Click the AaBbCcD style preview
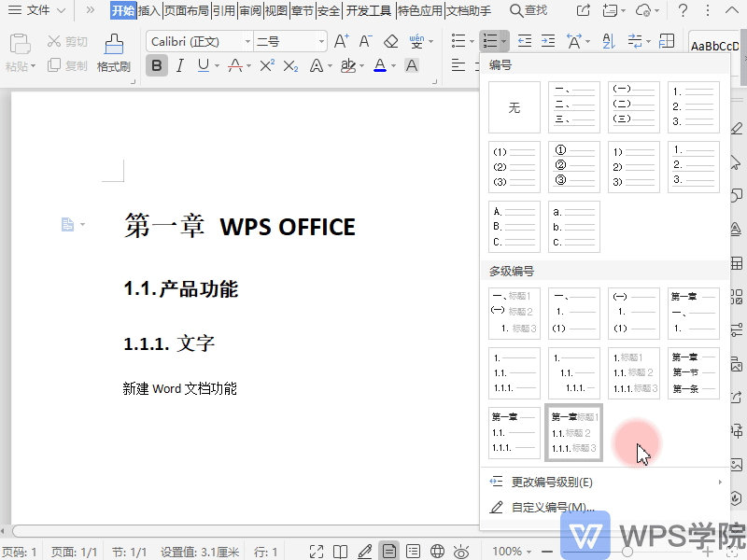This screenshot has width=747, height=560. pos(714,46)
